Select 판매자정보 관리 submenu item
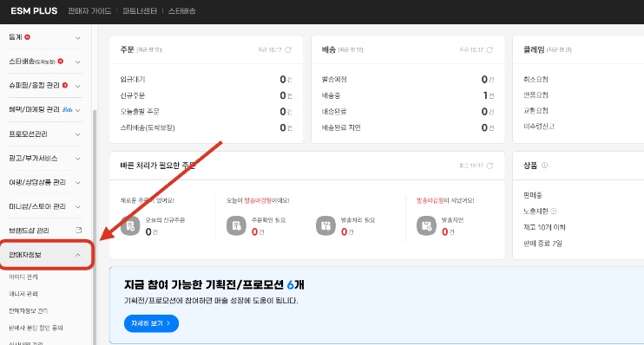 29,311
